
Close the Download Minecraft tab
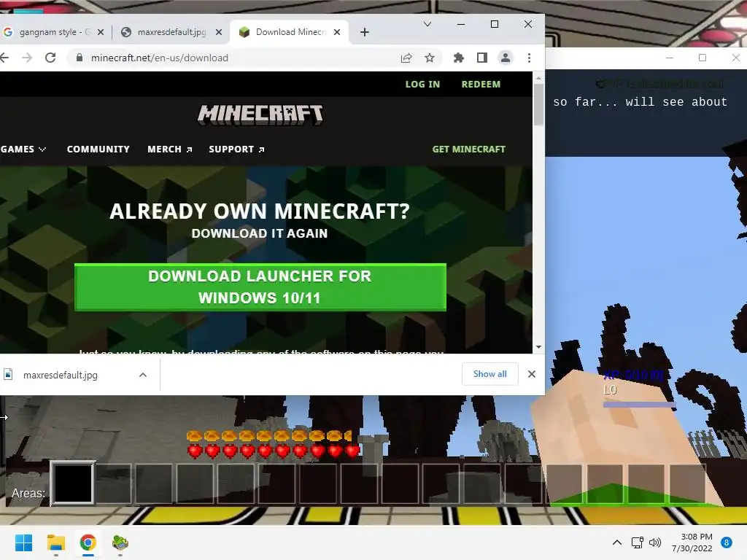[337, 32]
